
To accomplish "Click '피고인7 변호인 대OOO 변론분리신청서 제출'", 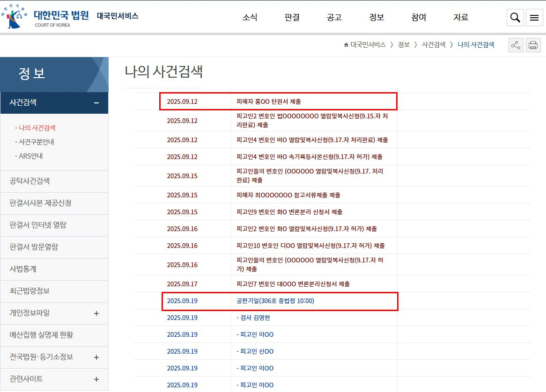I will click(x=293, y=284).
